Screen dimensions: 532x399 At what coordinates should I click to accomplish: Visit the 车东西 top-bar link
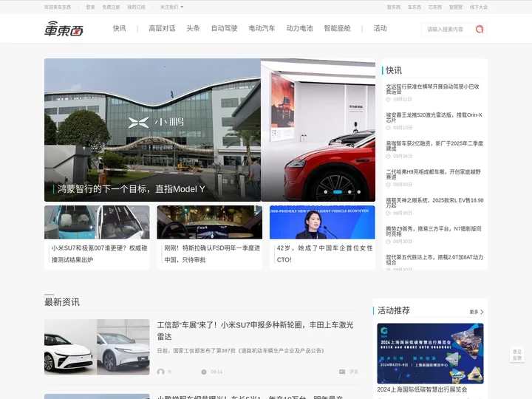[415, 7]
